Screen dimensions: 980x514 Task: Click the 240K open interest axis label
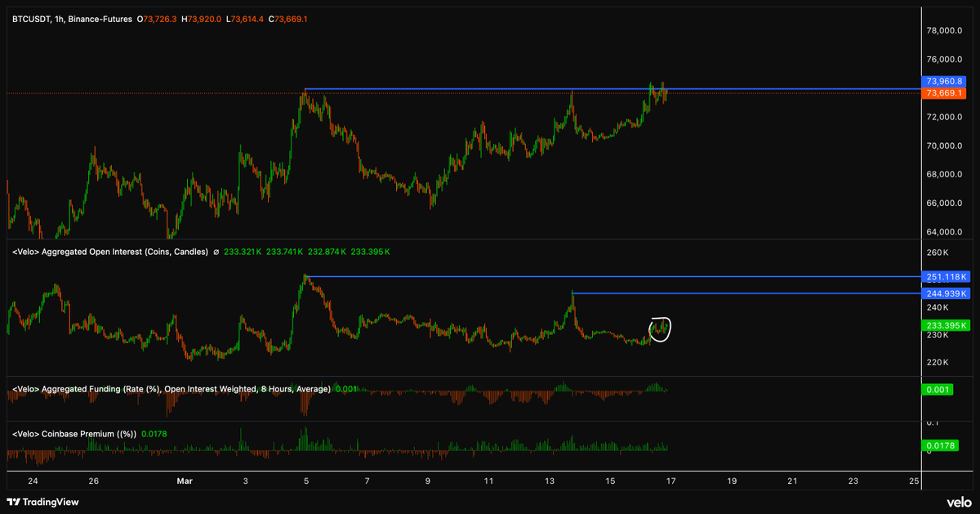[938, 307]
